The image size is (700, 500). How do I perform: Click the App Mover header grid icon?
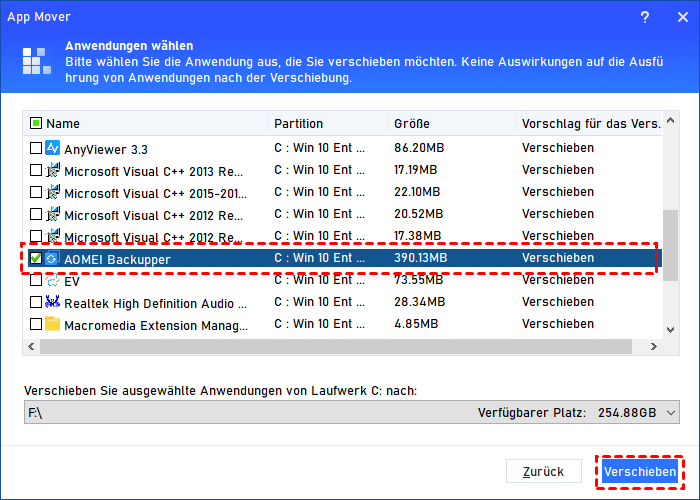point(37,61)
